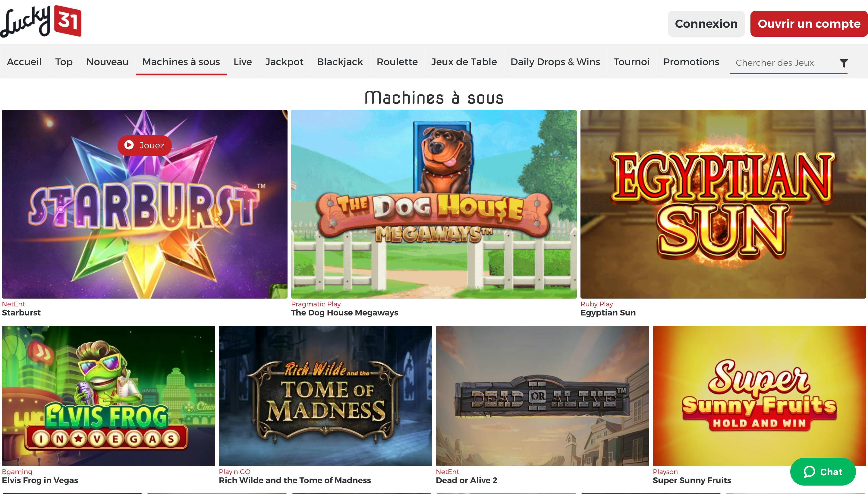Click Rich Wilde and the Tome of Madness title
The height and width of the screenshot is (494, 868).
point(295,480)
